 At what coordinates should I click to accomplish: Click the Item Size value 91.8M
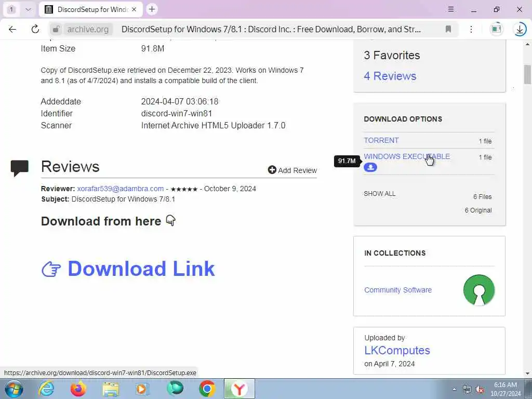(153, 48)
